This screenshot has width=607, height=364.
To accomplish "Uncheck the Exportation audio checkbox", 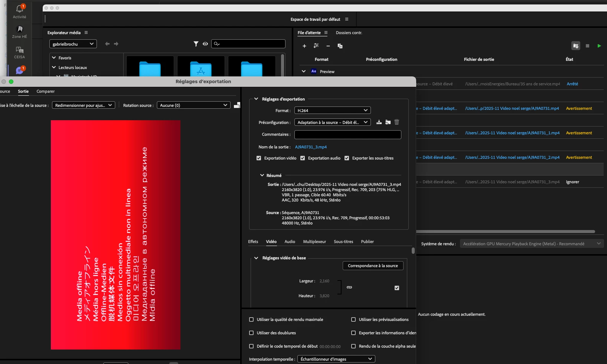I will pos(303,158).
